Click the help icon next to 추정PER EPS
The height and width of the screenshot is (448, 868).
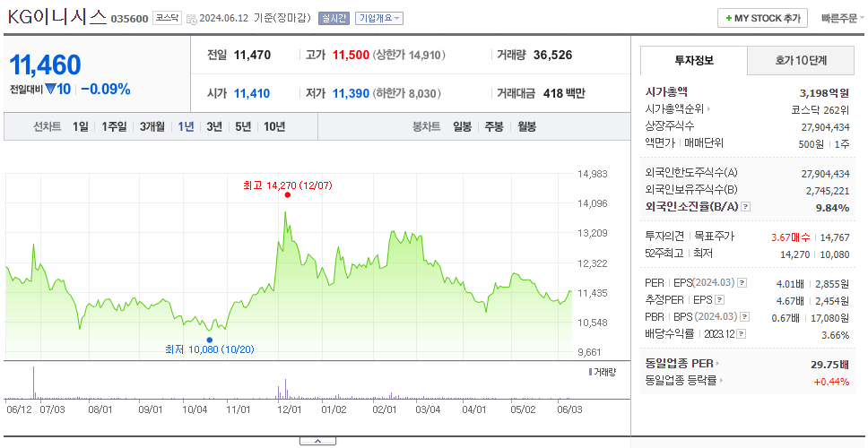720,300
